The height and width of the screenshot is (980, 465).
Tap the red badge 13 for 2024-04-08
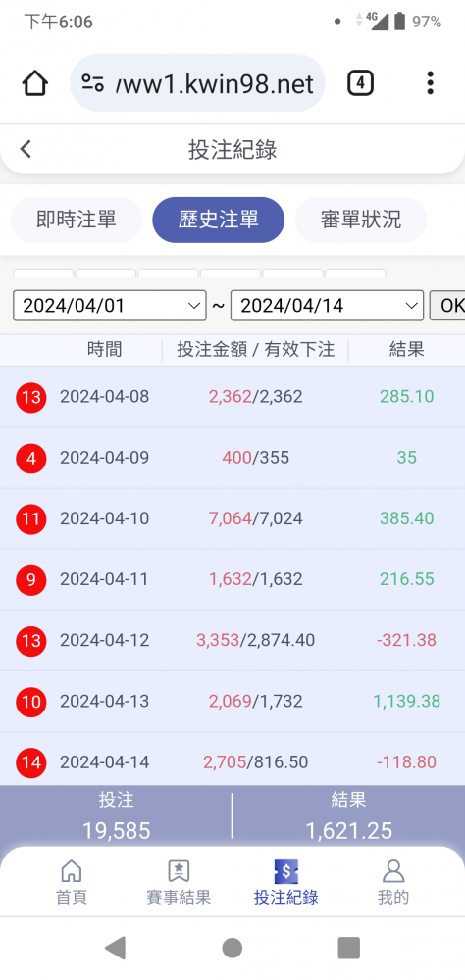click(31, 397)
